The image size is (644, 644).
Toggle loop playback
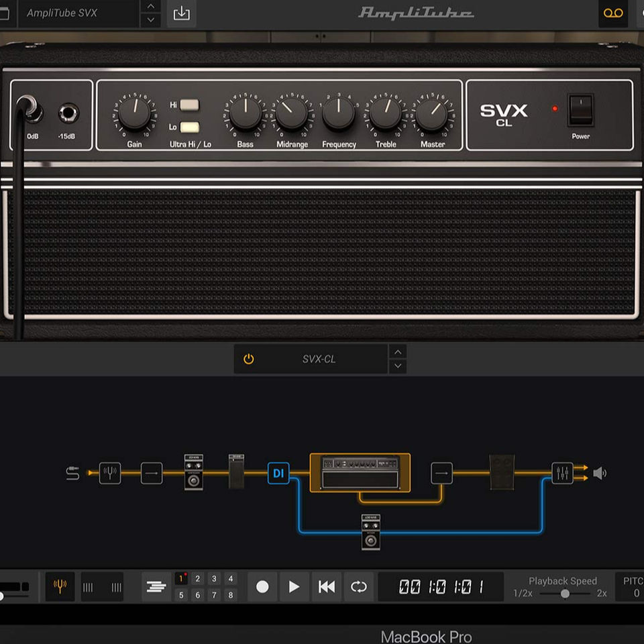[358, 586]
